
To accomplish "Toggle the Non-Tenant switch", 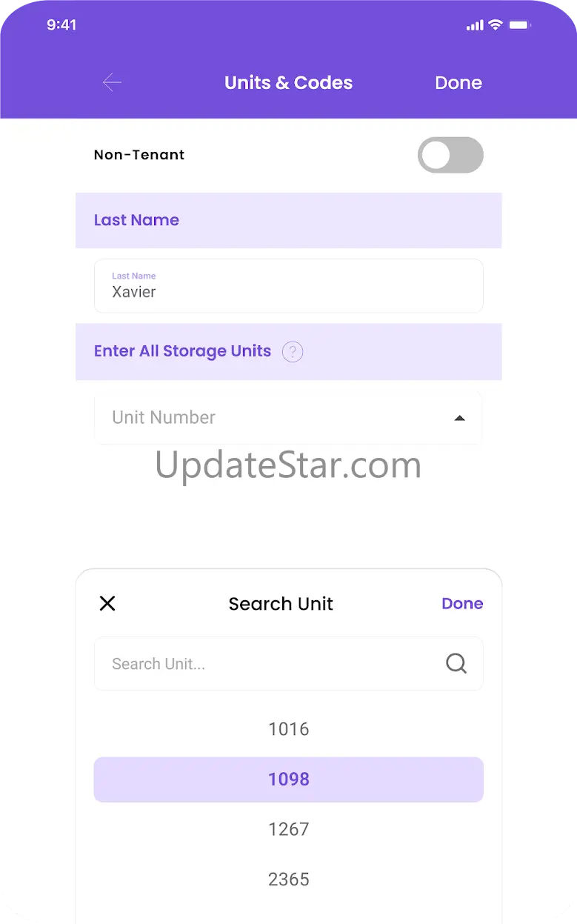I will [450, 155].
